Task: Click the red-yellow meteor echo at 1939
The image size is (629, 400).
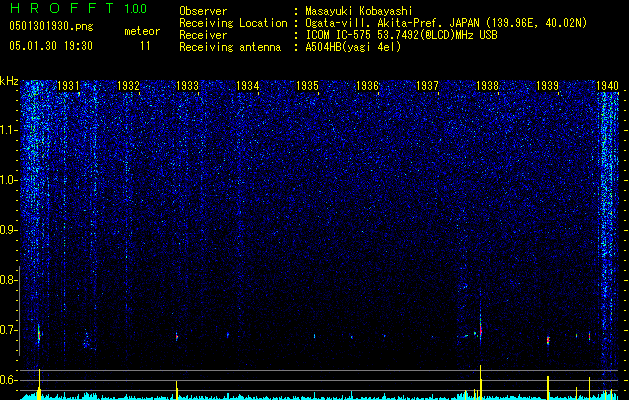Action: coord(548,340)
